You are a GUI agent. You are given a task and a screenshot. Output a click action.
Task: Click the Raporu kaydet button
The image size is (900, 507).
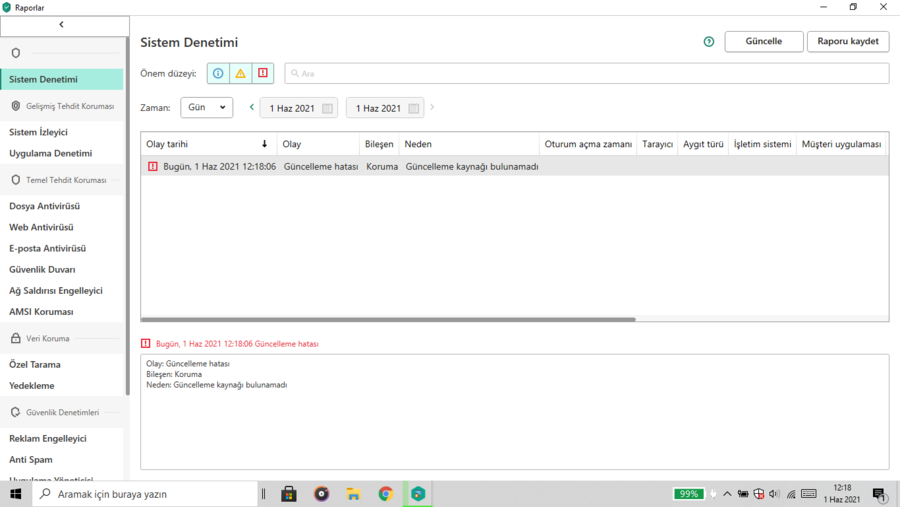[x=848, y=41]
